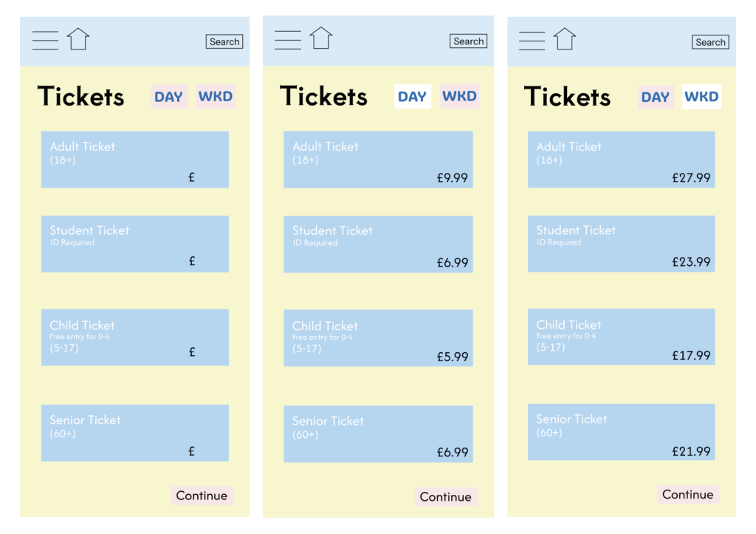The image size is (756, 534).
Task: Pick the Senior Ticket with blank price
Action: tap(134, 433)
